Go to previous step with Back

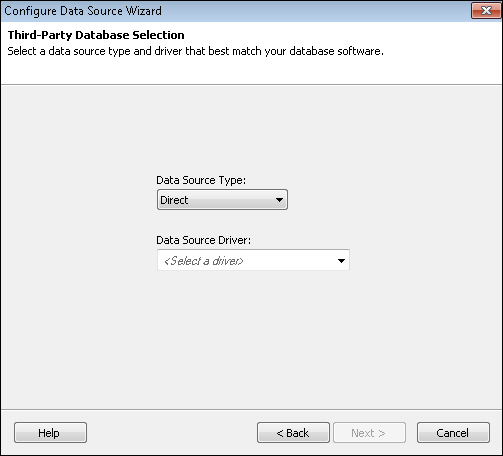[x=293, y=433]
